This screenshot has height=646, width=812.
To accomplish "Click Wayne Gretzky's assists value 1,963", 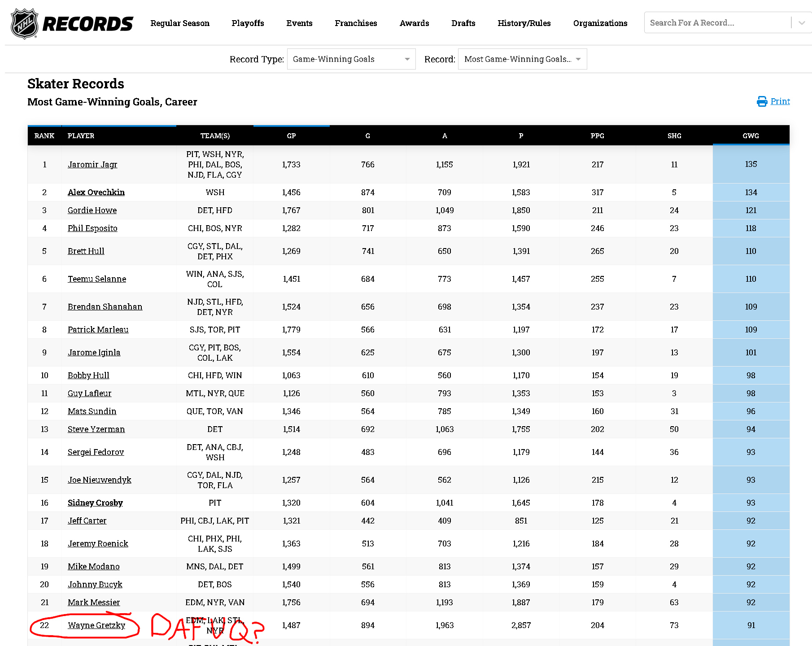I will (445, 625).
